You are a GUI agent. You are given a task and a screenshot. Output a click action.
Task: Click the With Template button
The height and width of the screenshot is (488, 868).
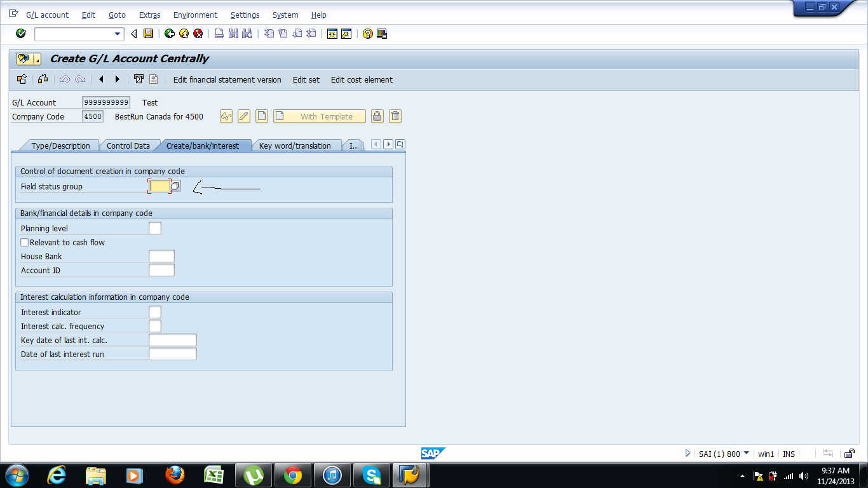(319, 116)
